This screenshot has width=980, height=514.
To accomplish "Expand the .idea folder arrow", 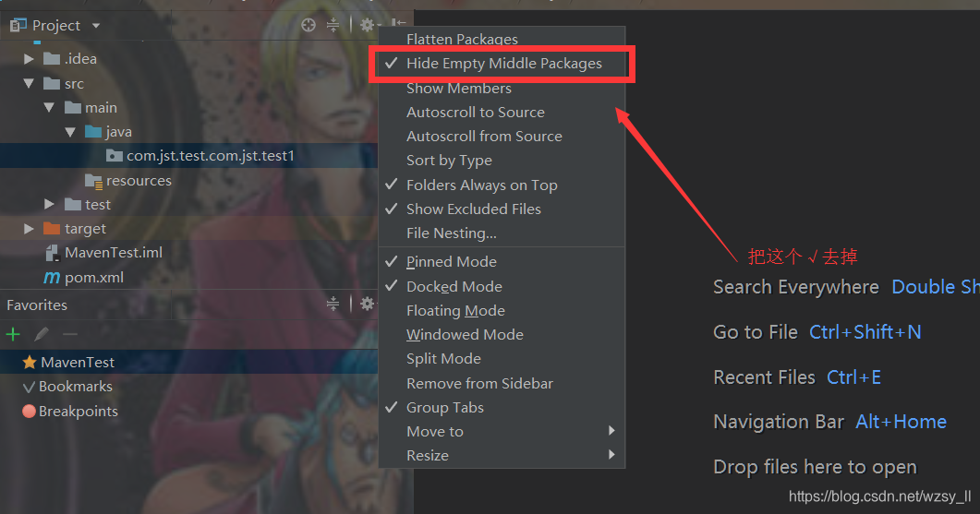I will (x=29, y=59).
